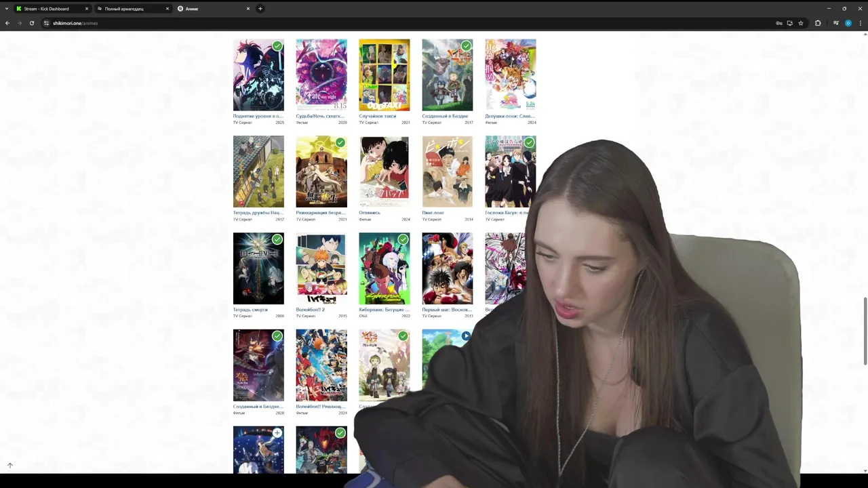Open Киберпанк: Бегущие title link

coord(384,310)
